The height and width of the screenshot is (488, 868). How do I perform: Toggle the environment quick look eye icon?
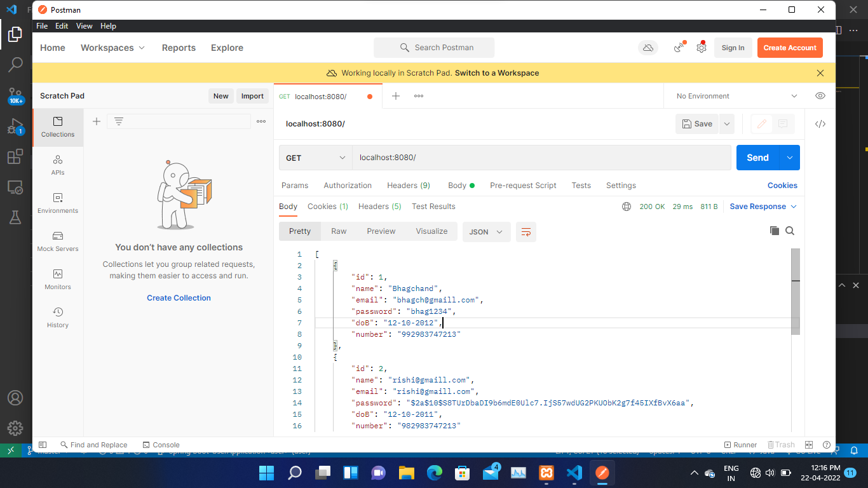click(820, 95)
